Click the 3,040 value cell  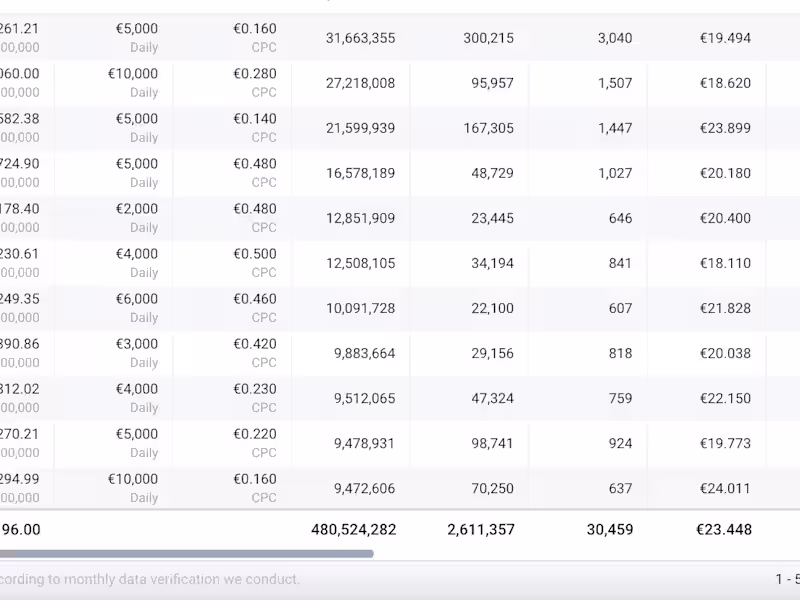pos(615,38)
